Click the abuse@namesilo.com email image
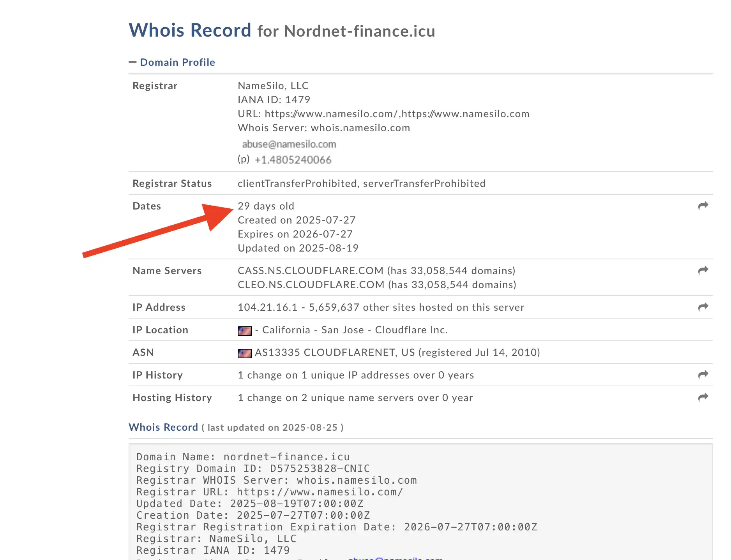 (289, 144)
